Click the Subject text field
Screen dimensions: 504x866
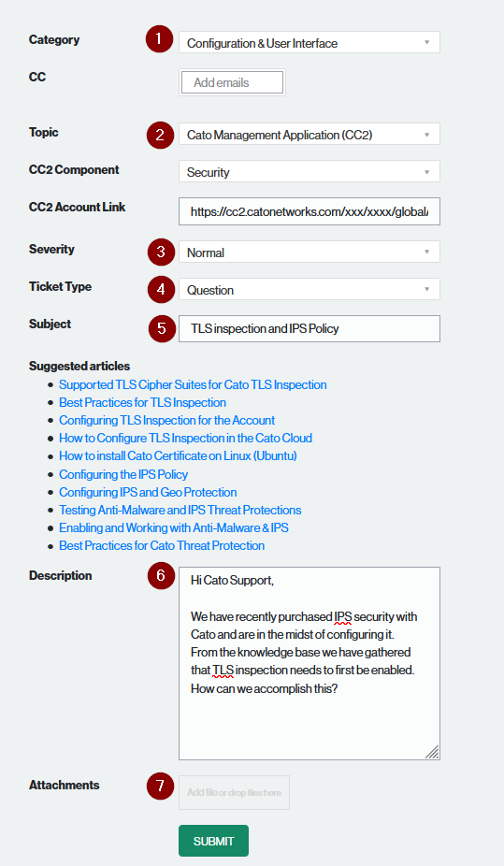click(310, 328)
